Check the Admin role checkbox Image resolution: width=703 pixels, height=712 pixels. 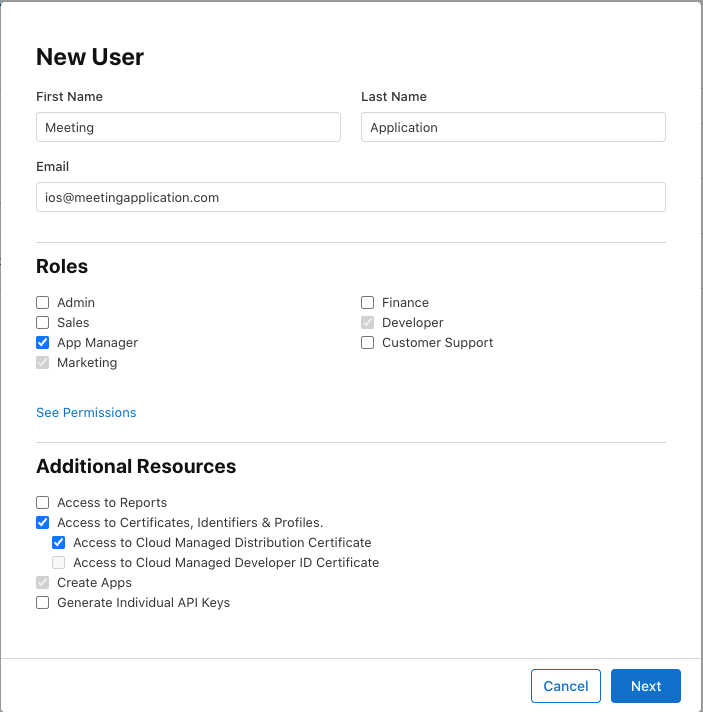click(42, 302)
